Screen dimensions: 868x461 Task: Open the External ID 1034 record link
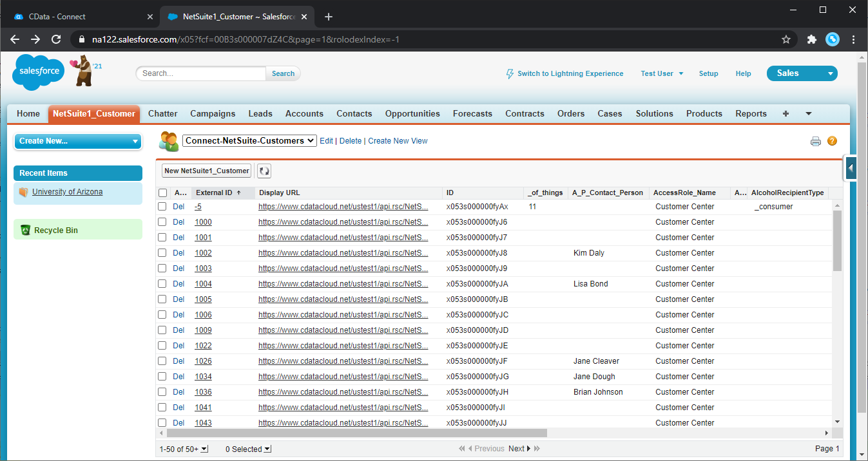coord(203,377)
